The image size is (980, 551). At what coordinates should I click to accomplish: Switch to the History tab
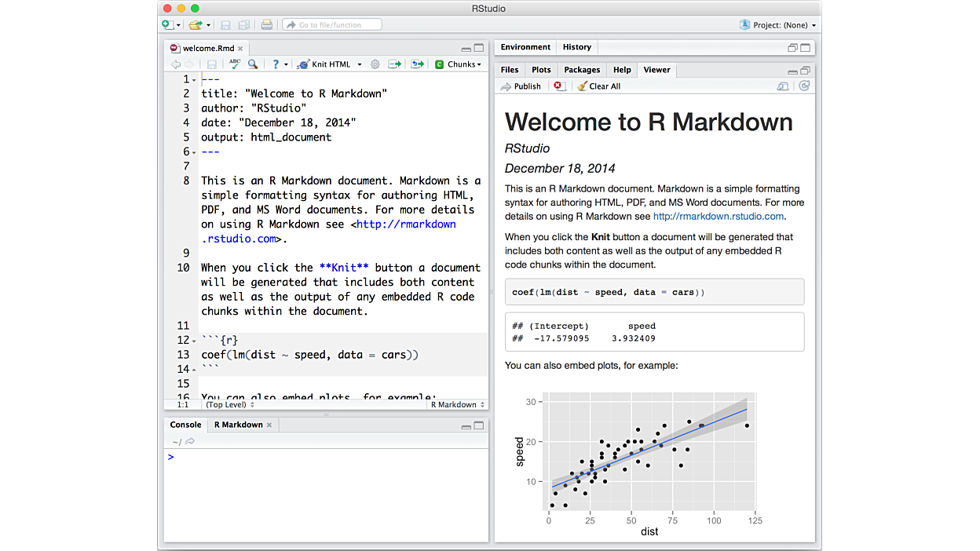576,47
